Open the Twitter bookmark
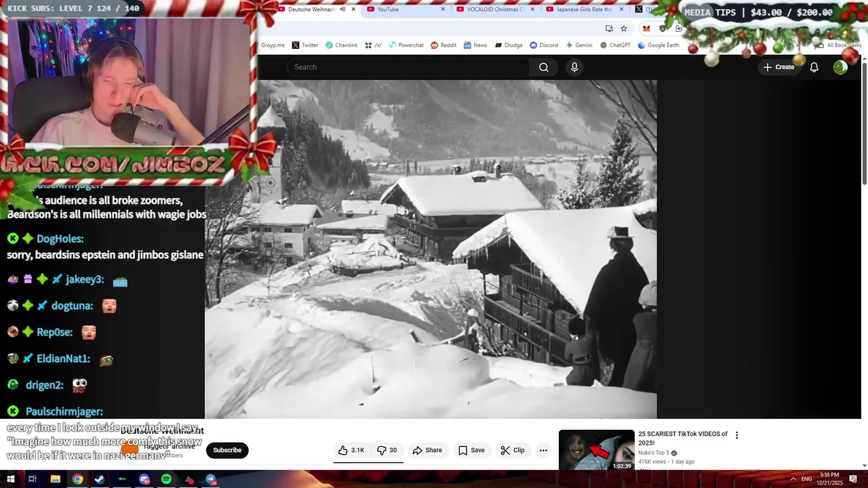This screenshot has height=488, width=868. pos(304,45)
